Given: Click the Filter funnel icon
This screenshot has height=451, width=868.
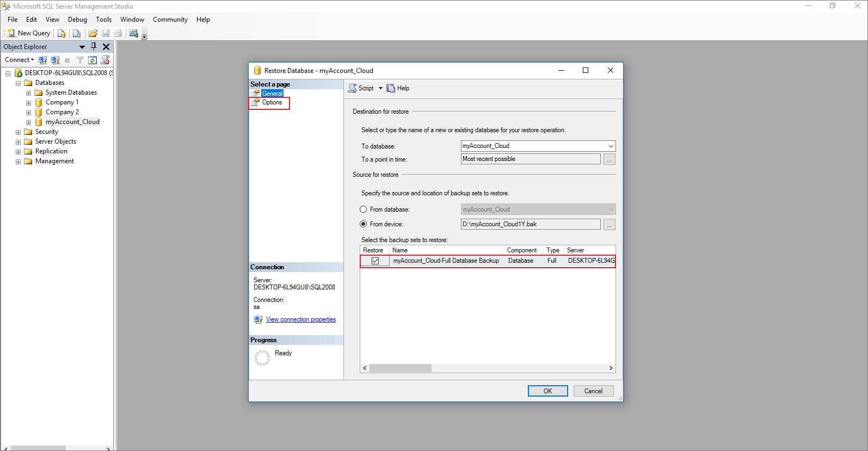Looking at the screenshot, I should (80, 60).
